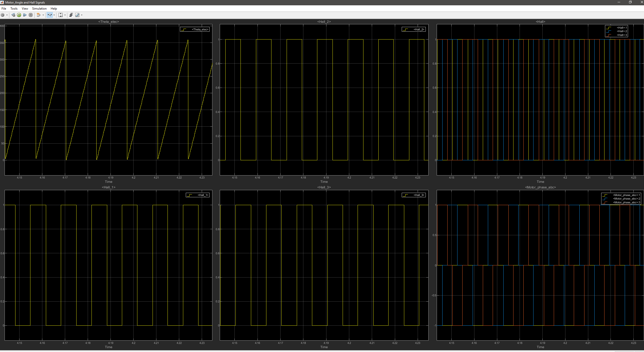The image size is (644, 352).
Task: Toggle the Zoom X tool
Action: [50, 15]
